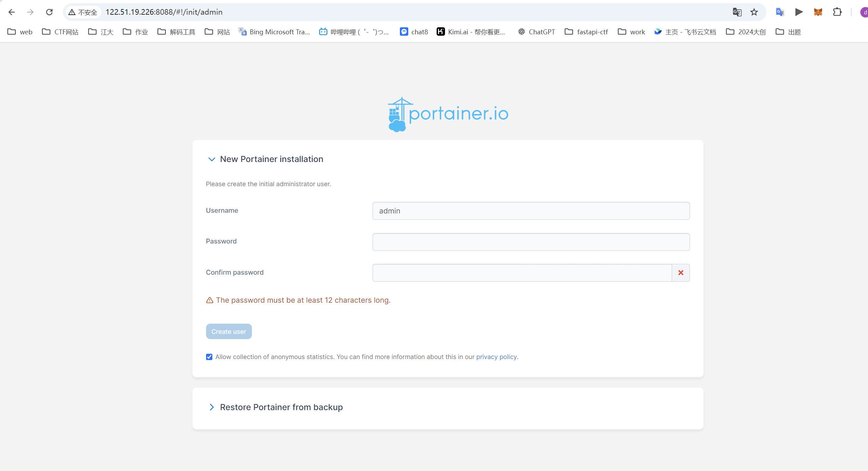Follow the privacy policy link
This screenshot has width=868, height=471.
pyautogui.click(x=496, y=357)
